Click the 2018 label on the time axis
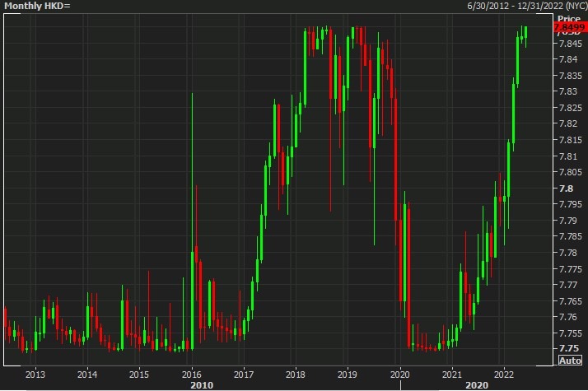This screenshot has height=391, width=588. click(x=296, y=375)
